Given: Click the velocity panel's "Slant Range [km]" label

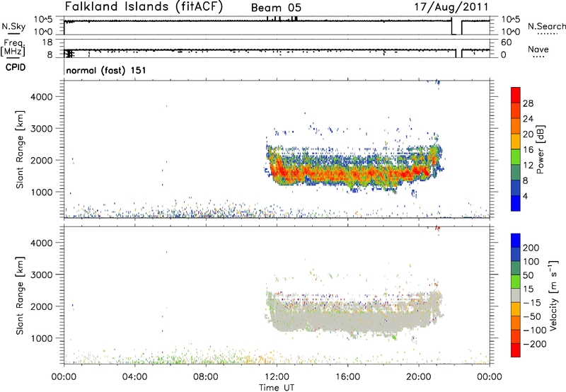Looking at the screenshot, I should pos(20,296).
